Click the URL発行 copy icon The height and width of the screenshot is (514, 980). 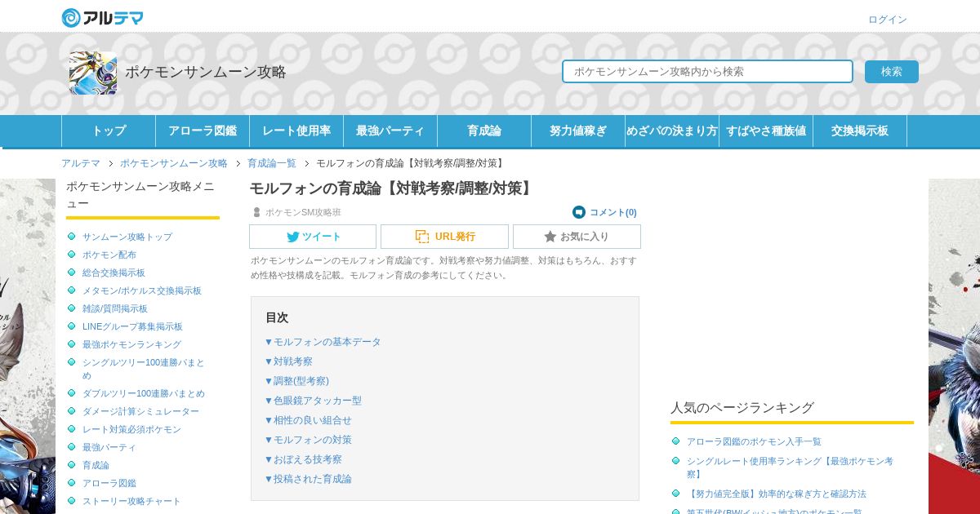pos(422,237)
